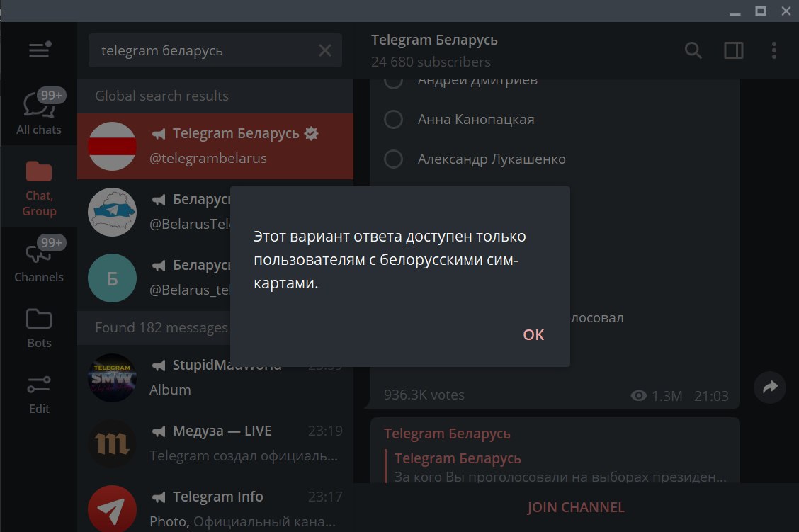This screenshot has height=532, width=799.
Task: Open Telegram Беларусь verified search result
Action: pyautogui.click(x=215, y=146)
